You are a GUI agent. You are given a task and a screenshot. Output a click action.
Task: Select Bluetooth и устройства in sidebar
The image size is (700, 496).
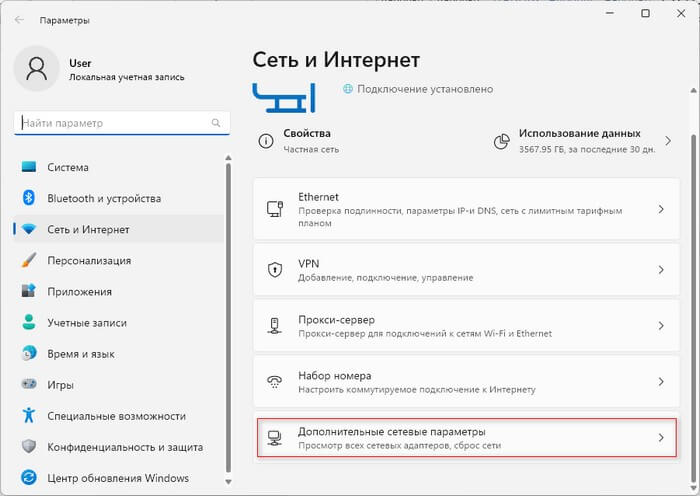tap(119, 198)
